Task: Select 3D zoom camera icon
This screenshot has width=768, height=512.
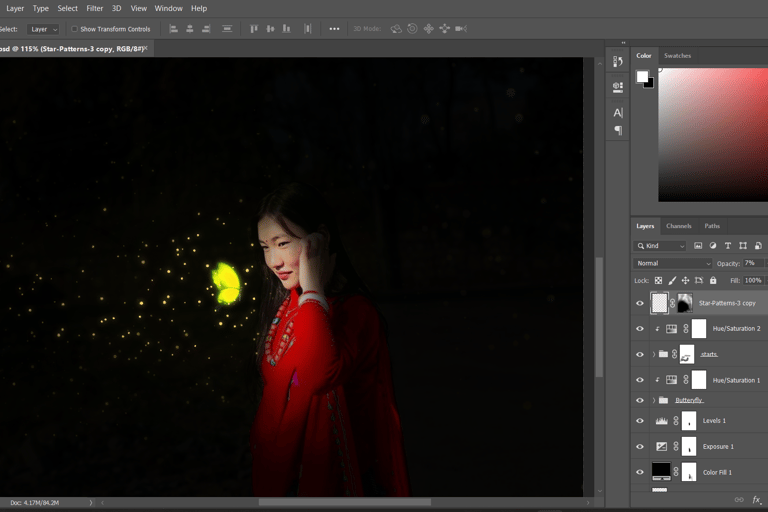Action: coord(461,29)
